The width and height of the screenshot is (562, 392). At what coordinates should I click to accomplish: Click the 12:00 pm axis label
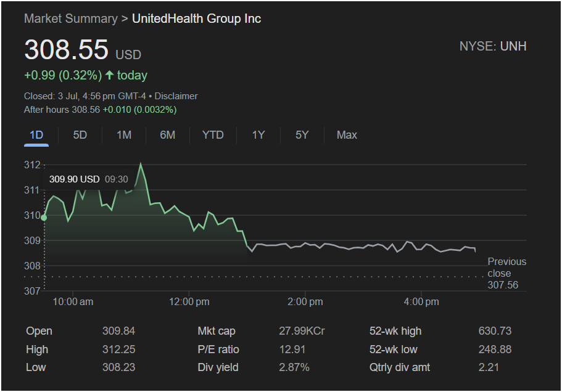(189, 302)
